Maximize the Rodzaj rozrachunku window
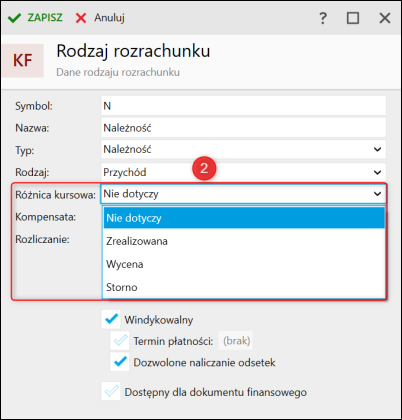 coord(353,18)
